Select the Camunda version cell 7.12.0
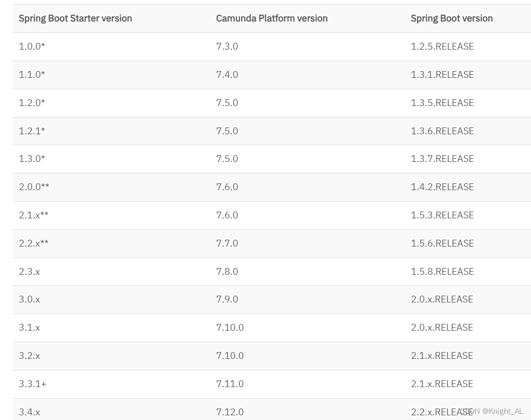The width and height of the screenshot is (531, 420). [230, 412]
